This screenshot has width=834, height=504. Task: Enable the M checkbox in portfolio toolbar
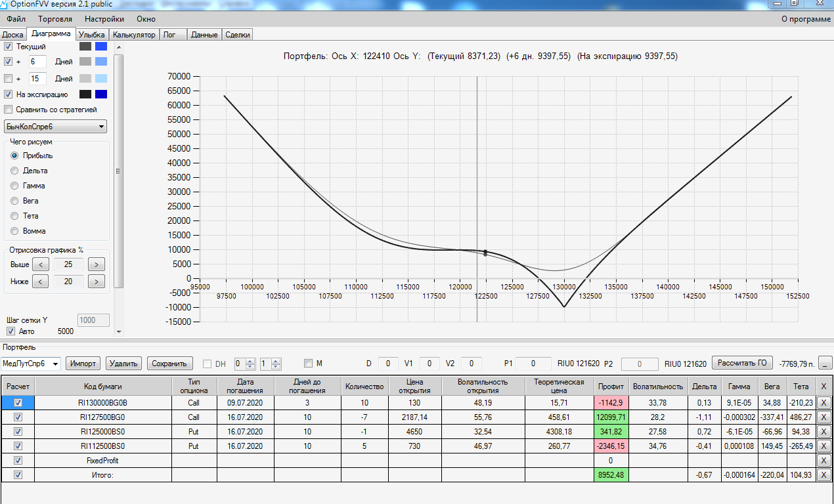coord(309,364)
